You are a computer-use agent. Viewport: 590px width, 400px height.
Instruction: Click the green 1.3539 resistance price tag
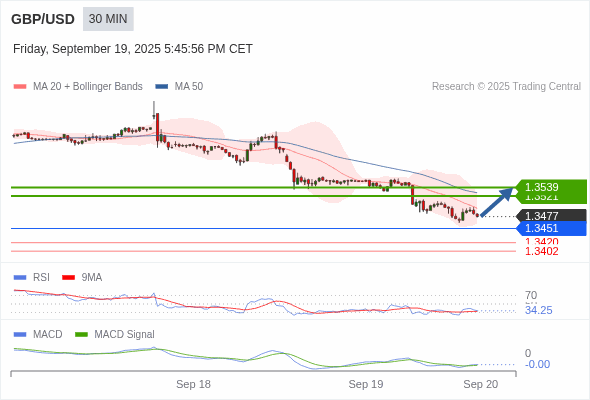(x=551, y=187)
